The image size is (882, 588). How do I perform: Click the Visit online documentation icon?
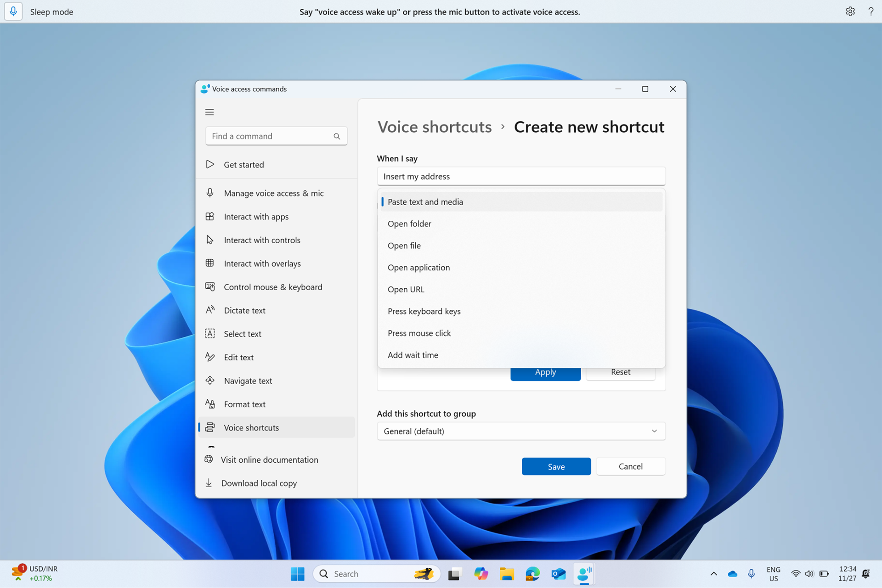tap(209, 459)
